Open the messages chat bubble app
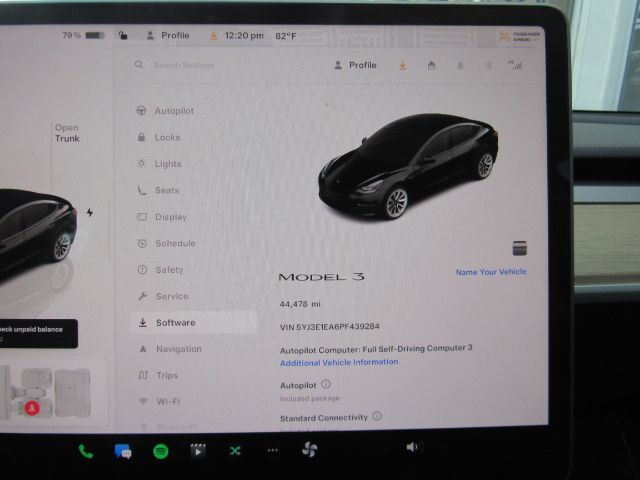Image resolution: width=640 pixels, height=480 pixels. [x=123, y=451]
